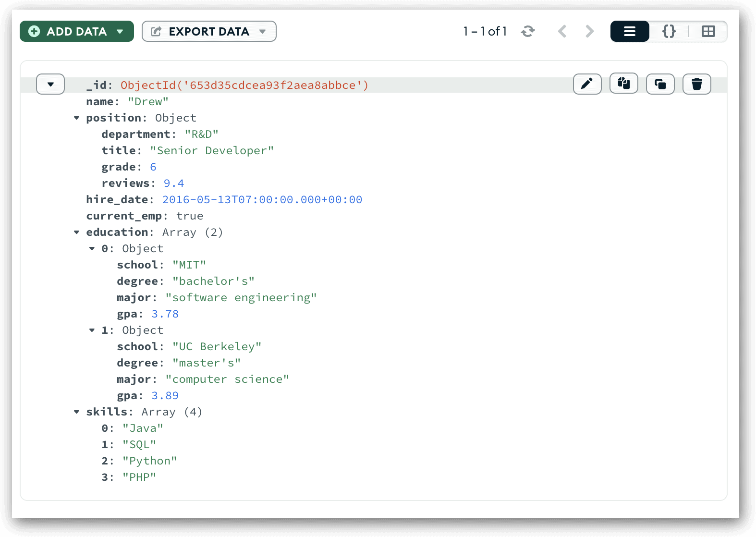This screenshot has height=537, width=756.
Task: Collapse education item 0 object
Action: pyautogui.click(x=92, y=249)
